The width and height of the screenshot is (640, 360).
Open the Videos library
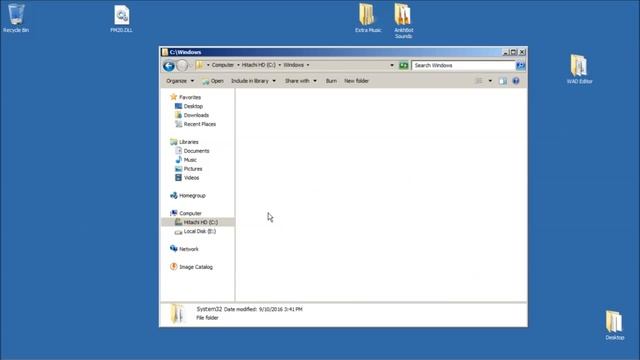tap(191, 178)
